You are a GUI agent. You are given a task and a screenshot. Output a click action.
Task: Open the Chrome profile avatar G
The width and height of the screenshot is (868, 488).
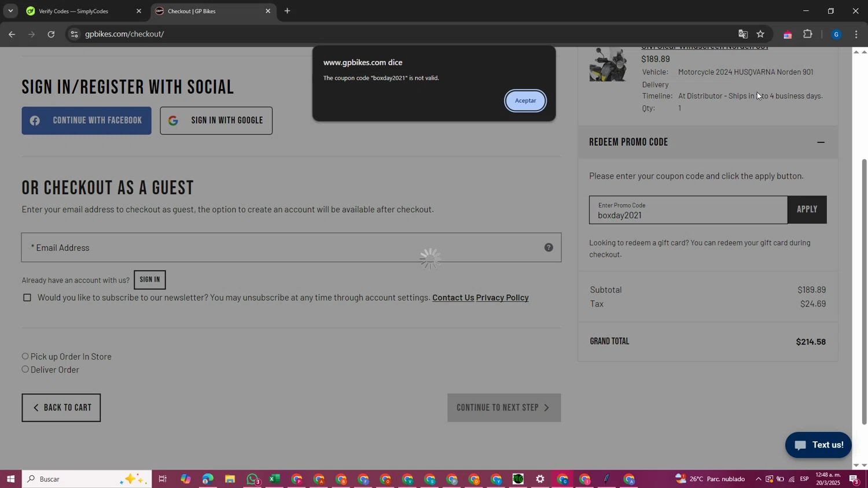(x=836, y=35)
